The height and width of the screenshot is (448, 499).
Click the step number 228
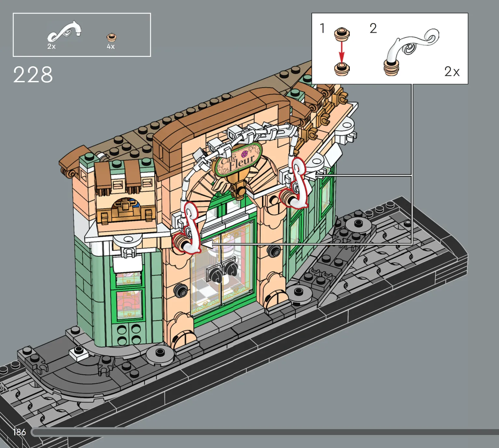[x=33, y=75]
